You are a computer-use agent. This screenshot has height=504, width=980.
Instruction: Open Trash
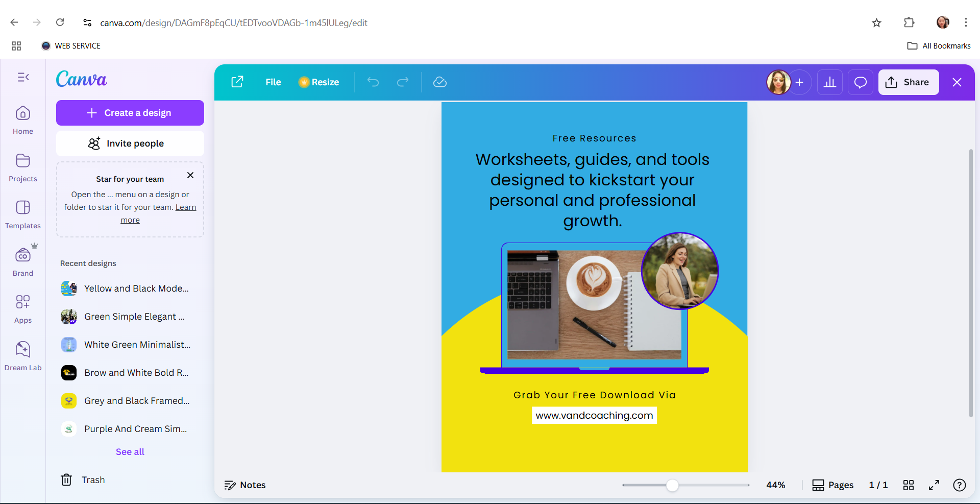(83, 480)
